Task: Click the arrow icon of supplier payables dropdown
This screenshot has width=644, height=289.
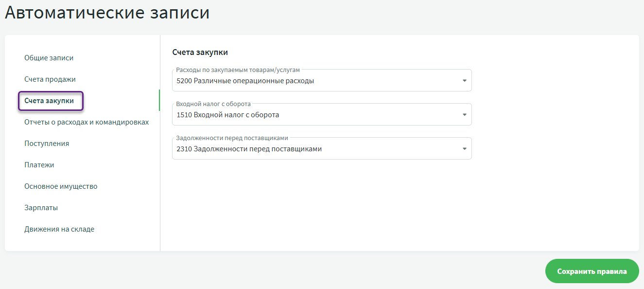Action: [464, 149]
